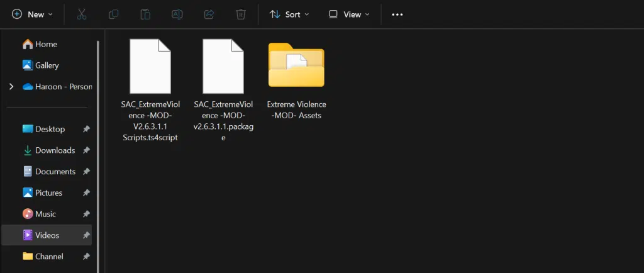Select the Extreme Violence -MOD- Assets folder

296,80
